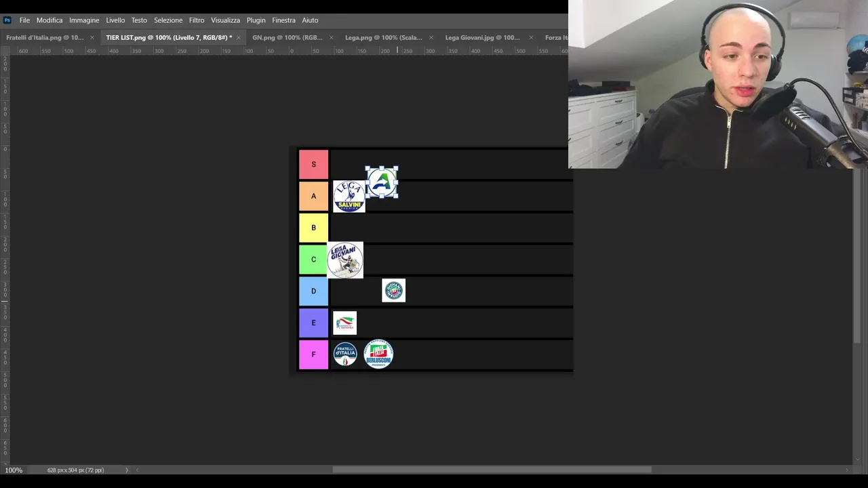Click the Lega Giovani logo in tier C
Screen dimensions: 868x488
[x=345, y=260]
